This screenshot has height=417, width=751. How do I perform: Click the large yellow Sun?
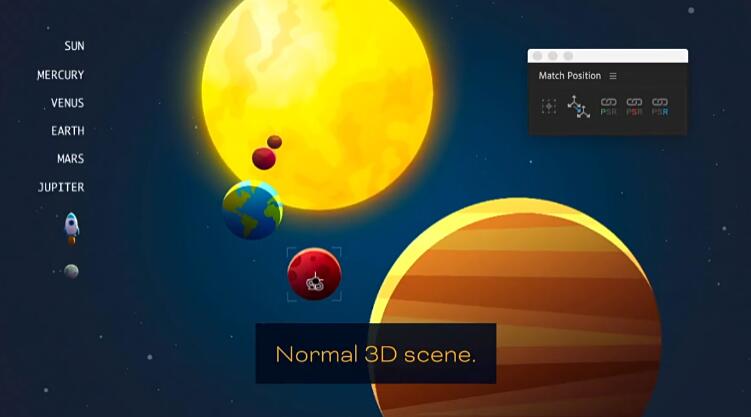(317, 98)
